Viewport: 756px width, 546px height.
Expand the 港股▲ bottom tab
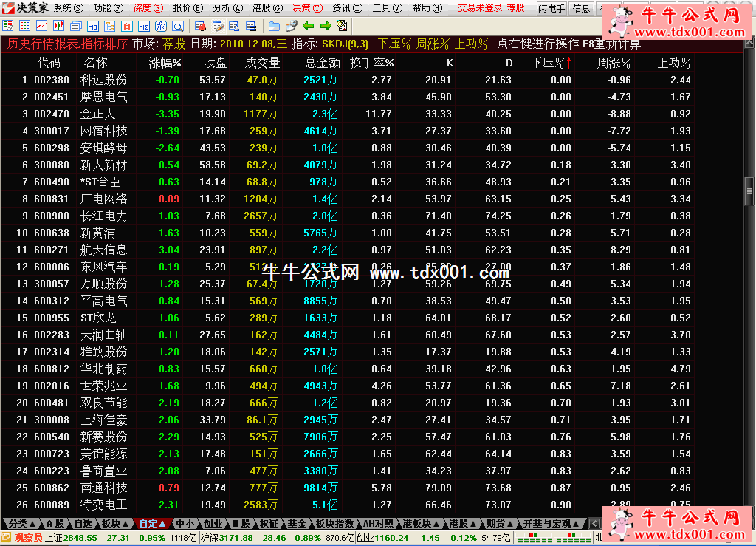(461, 524)
